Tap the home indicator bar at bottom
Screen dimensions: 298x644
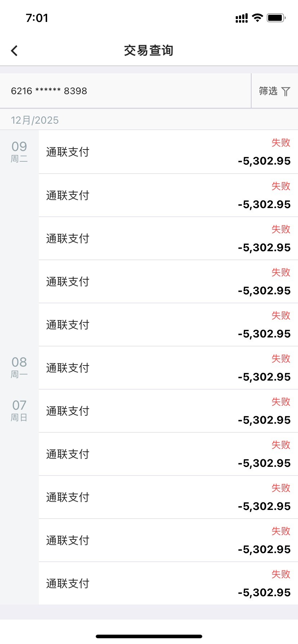pos(149,636)
